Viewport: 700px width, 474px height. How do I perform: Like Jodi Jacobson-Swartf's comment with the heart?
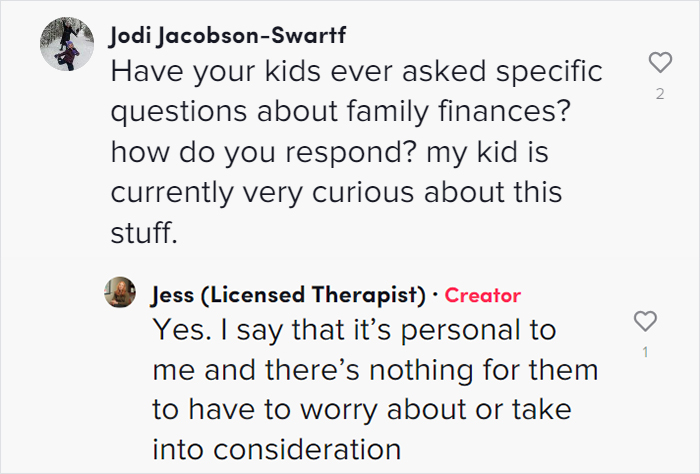tap(660, 63)
